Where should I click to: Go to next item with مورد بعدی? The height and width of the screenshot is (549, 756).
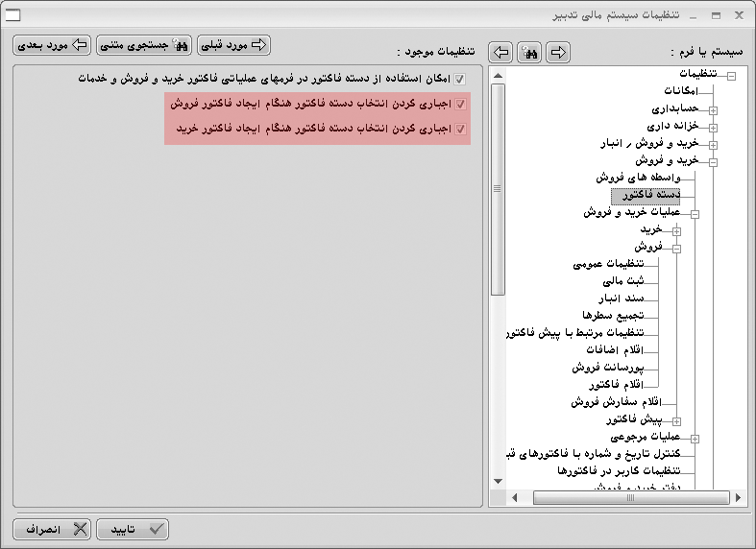click(53, 44)
